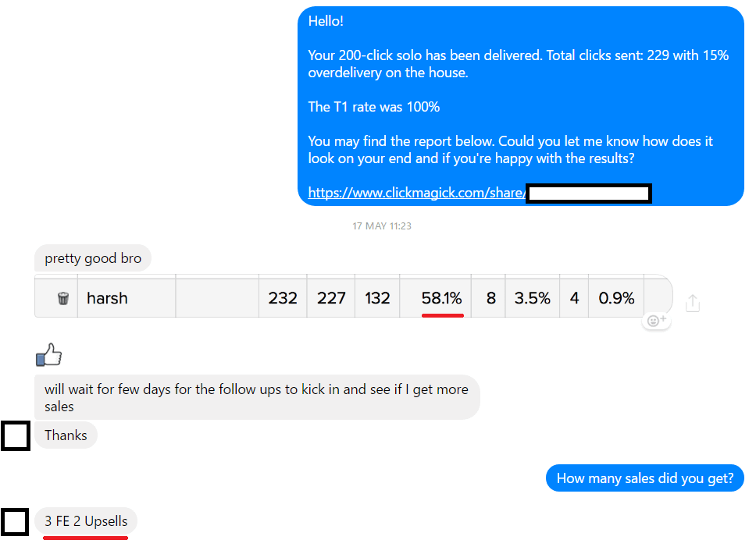Image resolution: width=756 pixels, height=547 pixels.
Task: Click the 17 MAY 11:23 timestamp
Action: pos(382,226)
